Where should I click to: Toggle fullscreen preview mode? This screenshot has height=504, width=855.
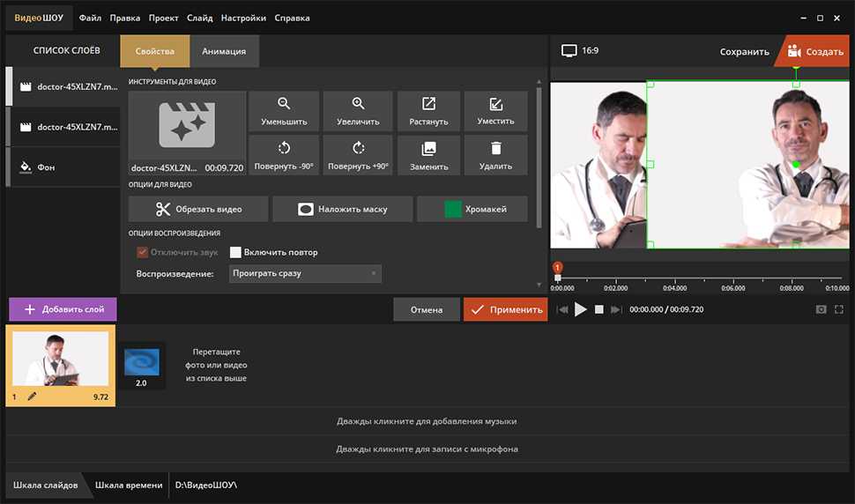[839, 309]
